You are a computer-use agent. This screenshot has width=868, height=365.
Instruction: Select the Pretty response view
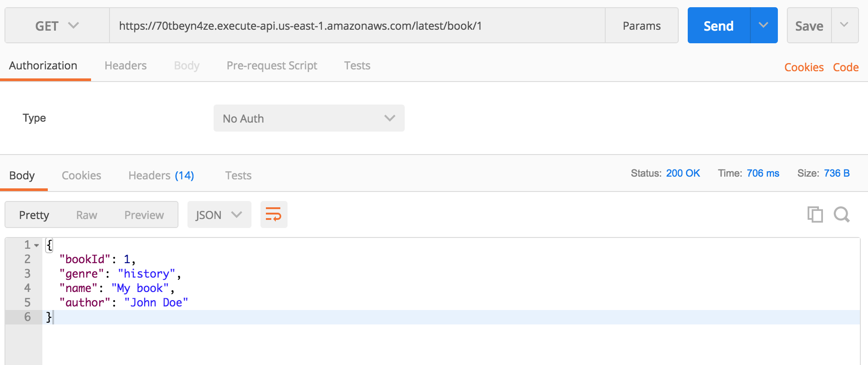(34, 215)
